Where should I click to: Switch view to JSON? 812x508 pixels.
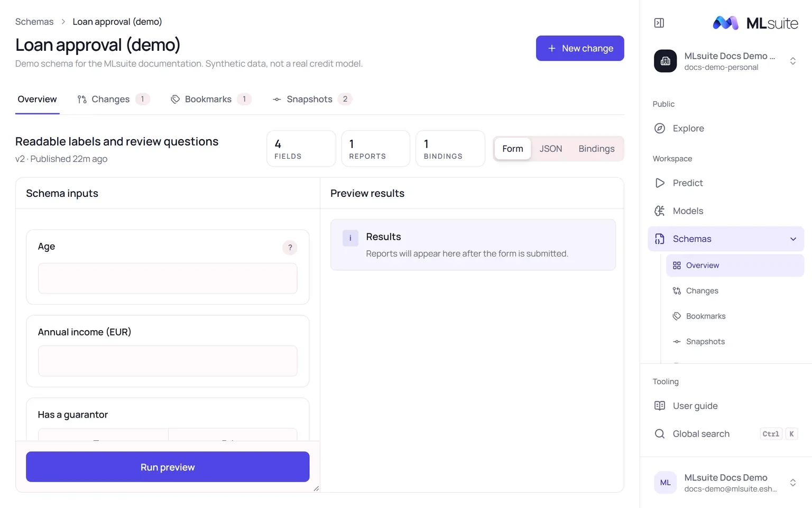(x=550, y=149)
